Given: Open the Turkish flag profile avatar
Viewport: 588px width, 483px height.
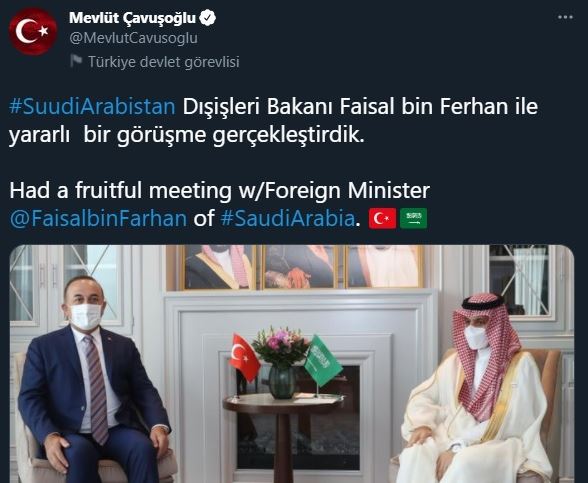Looking at the screenshot, I should 33,32.
